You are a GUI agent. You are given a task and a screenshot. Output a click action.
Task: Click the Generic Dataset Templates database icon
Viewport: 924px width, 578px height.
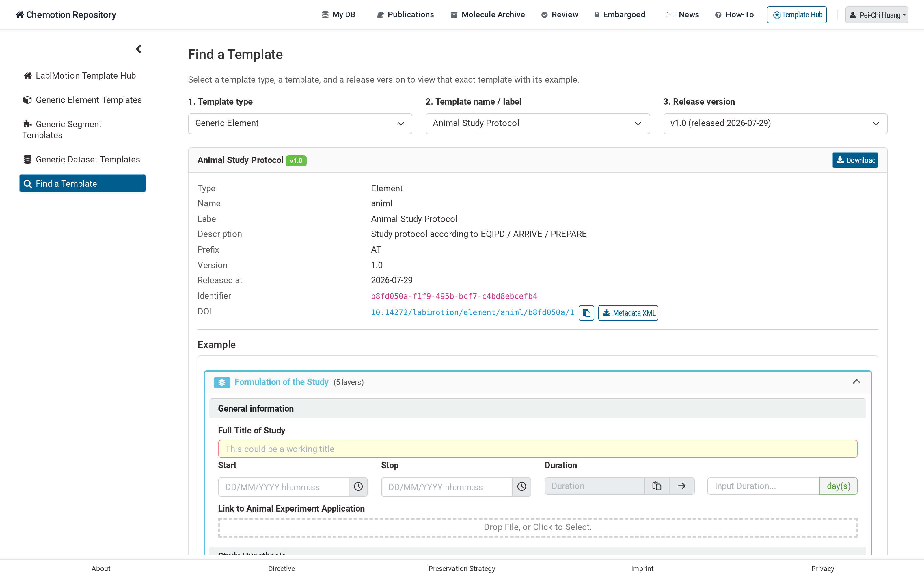(x=27, y=160)
